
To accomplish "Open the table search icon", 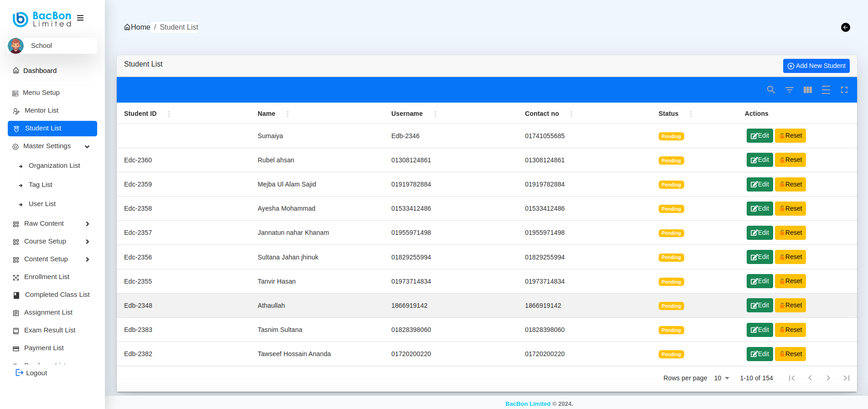I will point(771,90).
